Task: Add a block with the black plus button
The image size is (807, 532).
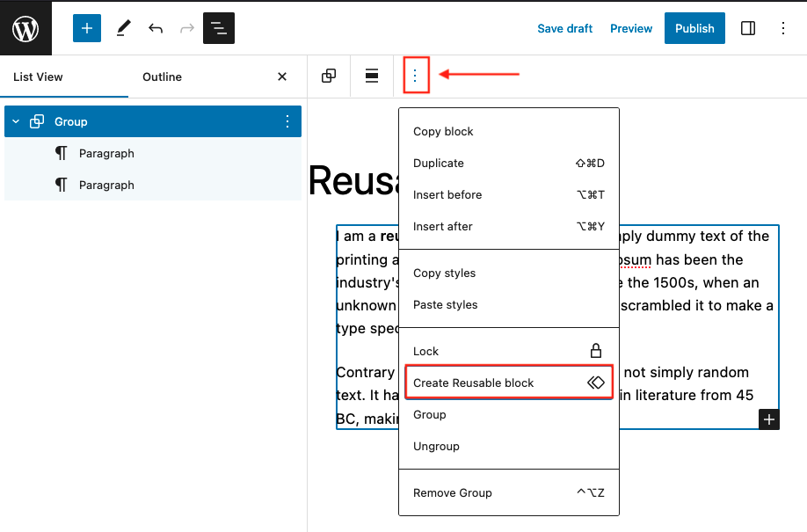Action: 769,419
